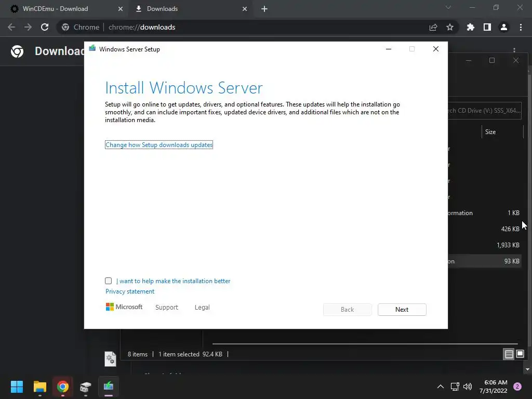Screen dimensions: 532x399
Task: Sort by Size column in Explorer
Action: click(x=502, y=132)
